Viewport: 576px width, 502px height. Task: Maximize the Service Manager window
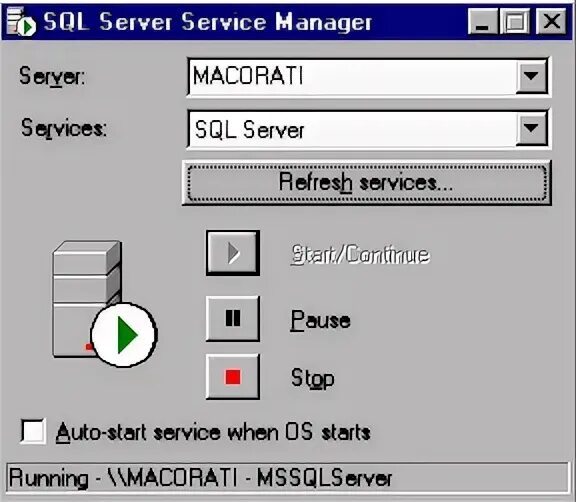(x=515, y=22)
